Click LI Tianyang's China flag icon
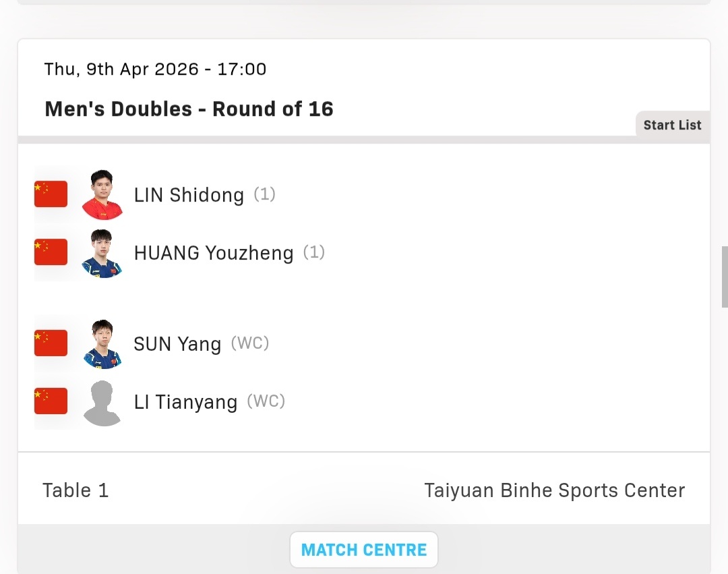This screenshot has height=574, width=728. pyautogui.click(x=51, y=401)
